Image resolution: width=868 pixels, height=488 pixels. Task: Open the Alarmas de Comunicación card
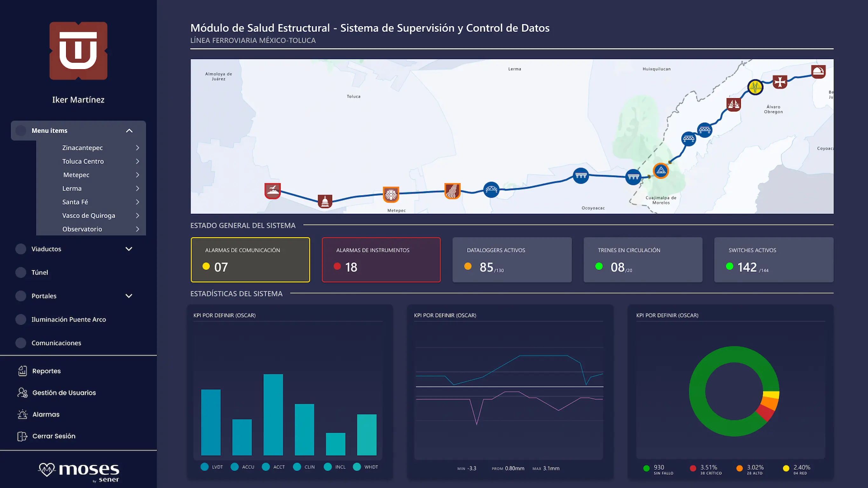tap(250, 260)
